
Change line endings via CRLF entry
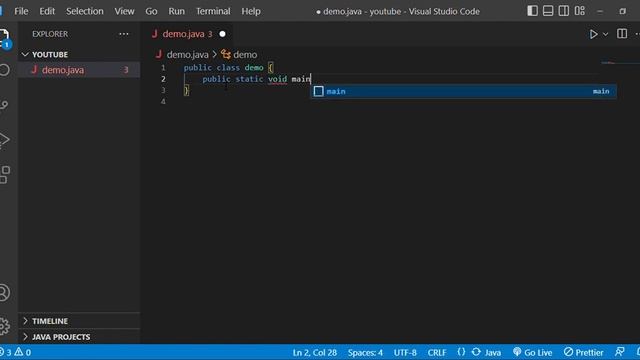tap(437, 352)
